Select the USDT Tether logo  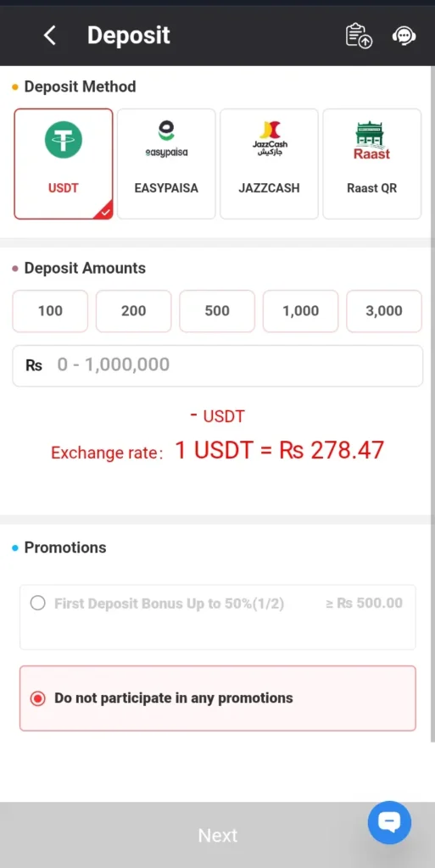click(64, 140)
